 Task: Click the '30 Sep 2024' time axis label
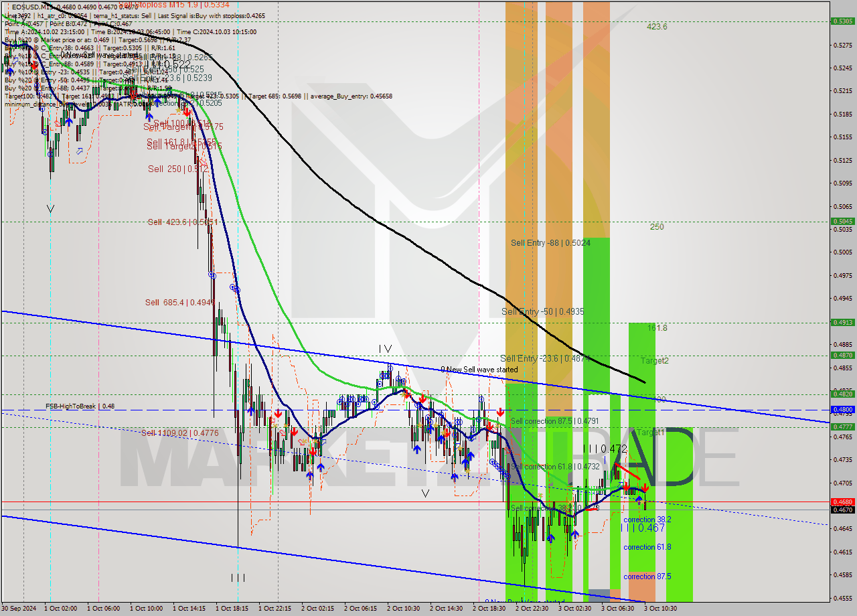tap(18, 609)
